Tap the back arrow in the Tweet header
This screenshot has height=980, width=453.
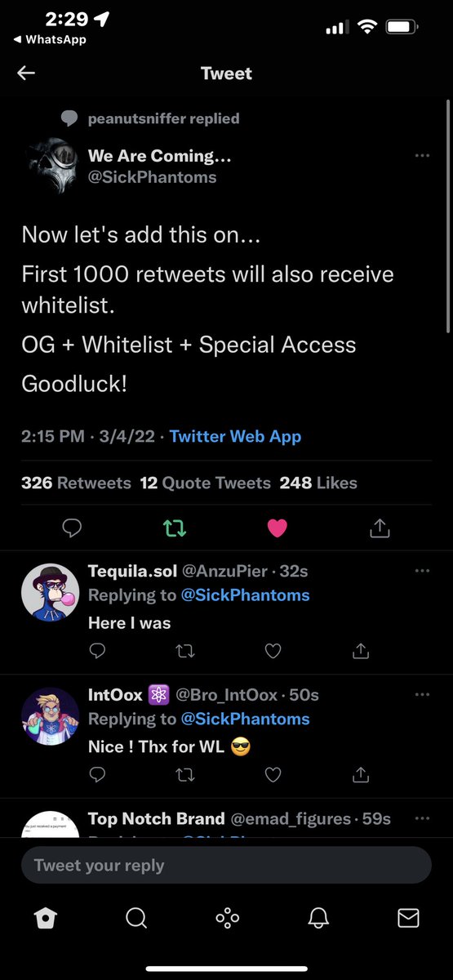click(26, 73)
